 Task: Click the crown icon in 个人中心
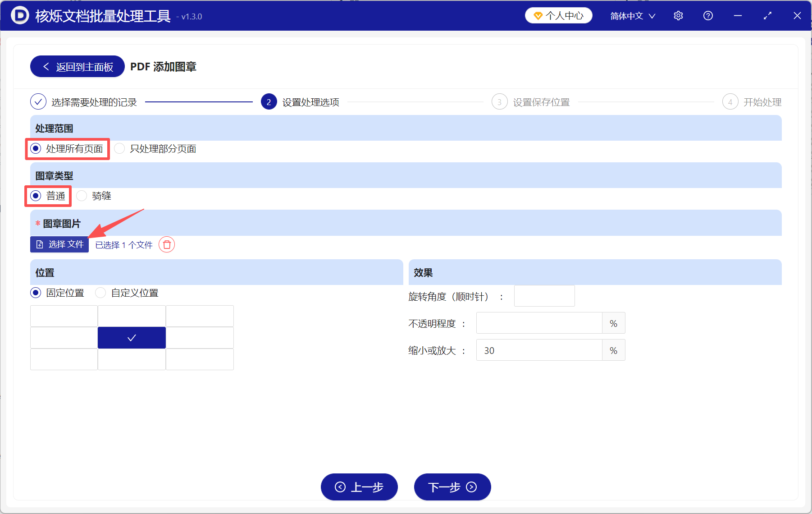coord(539,15)
